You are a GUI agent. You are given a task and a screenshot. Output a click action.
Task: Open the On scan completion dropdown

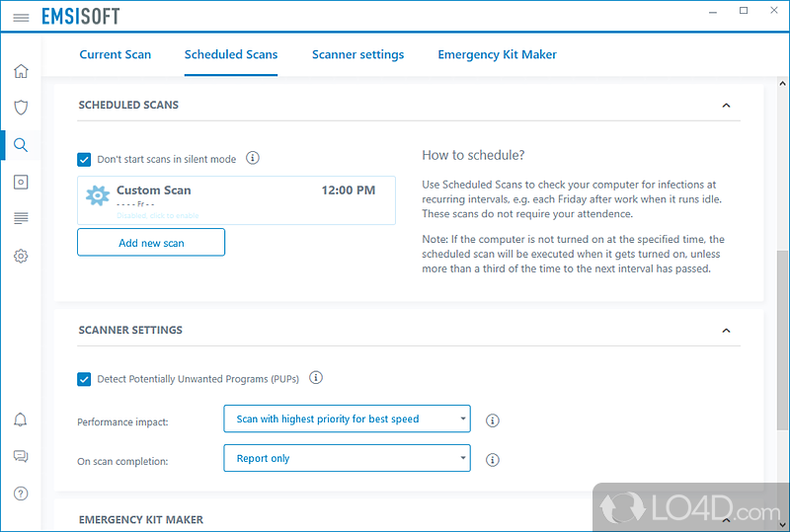coord(347,459)
